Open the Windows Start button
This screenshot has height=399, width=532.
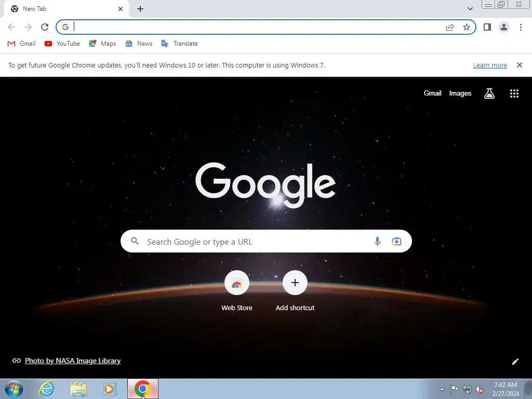pyautogui.click(x=14, y=389)
